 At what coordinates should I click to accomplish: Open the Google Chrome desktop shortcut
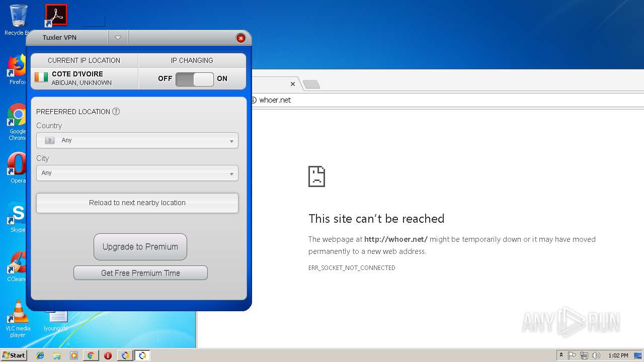coord(17,122)
